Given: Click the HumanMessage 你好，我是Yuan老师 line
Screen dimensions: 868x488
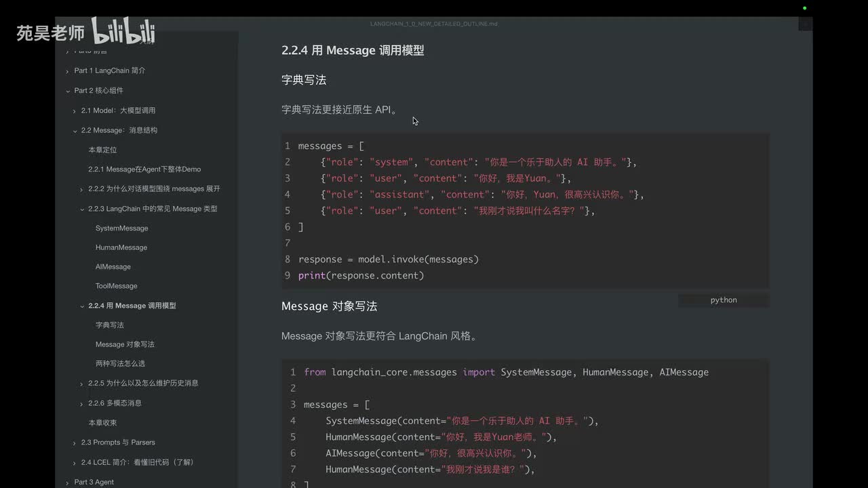Looking at the screenshot, I should coord(441,437).
